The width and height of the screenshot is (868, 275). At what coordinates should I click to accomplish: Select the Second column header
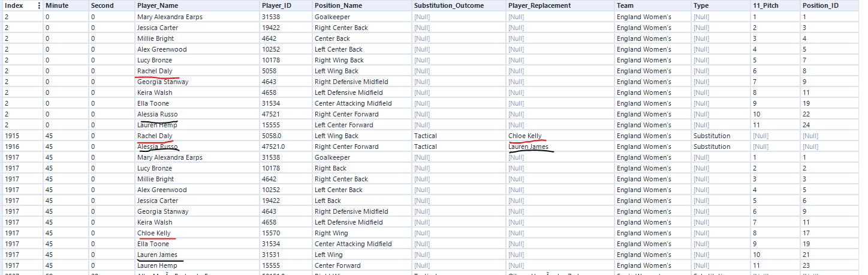click(x=102, y=6)
